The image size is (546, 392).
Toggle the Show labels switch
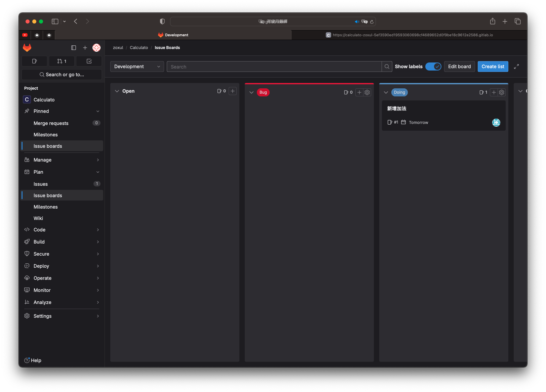coord(433,67)
